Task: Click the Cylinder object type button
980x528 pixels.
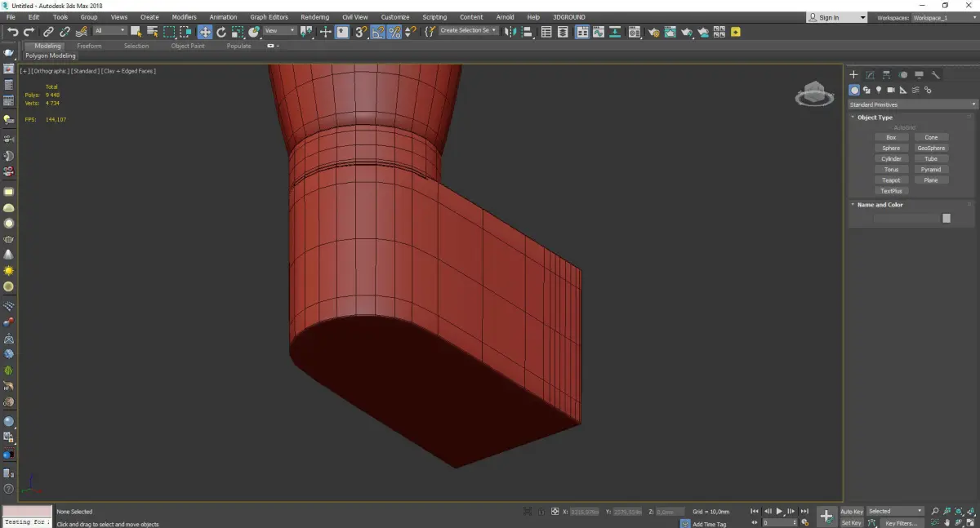Action: [891, 159]
